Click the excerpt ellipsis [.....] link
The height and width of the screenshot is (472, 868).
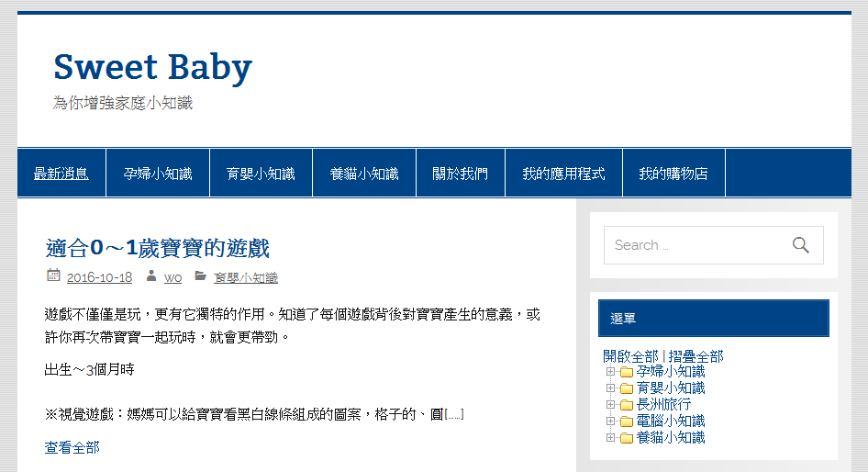click(x=454, y=414)
